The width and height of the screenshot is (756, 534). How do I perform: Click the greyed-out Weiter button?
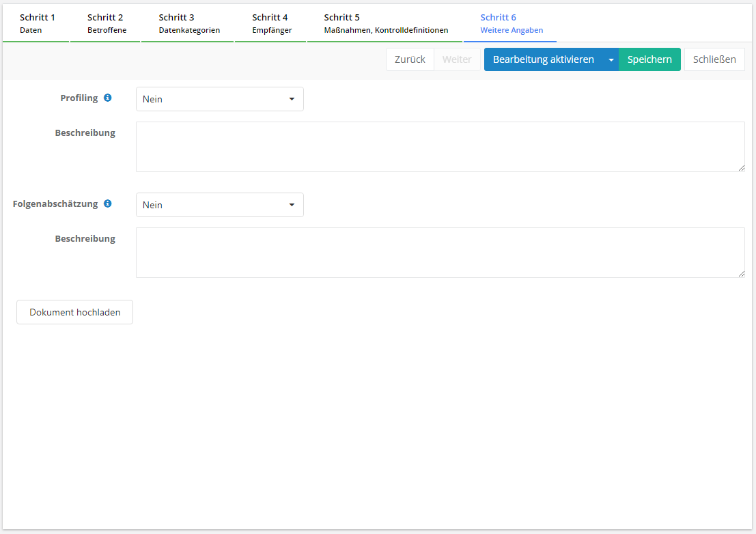coord(457,59)
